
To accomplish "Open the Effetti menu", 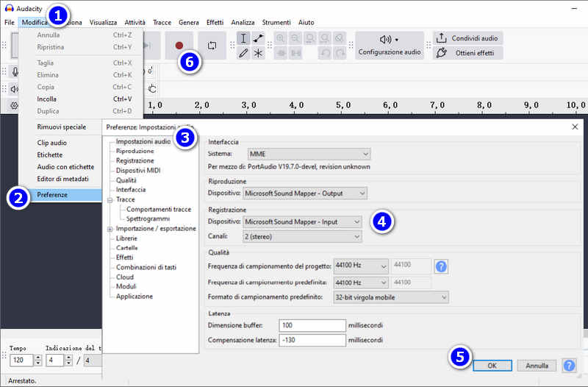I will [x=215, y=23].
